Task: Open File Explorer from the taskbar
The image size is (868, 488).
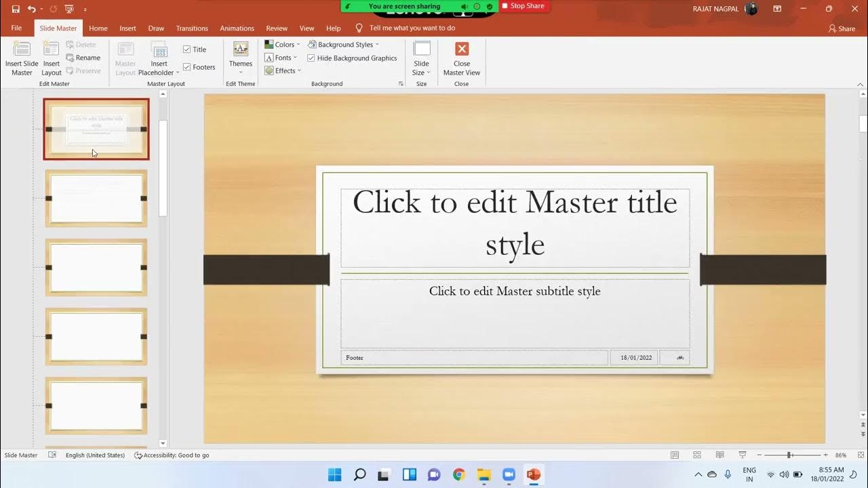Action: (x=484, y=474)
